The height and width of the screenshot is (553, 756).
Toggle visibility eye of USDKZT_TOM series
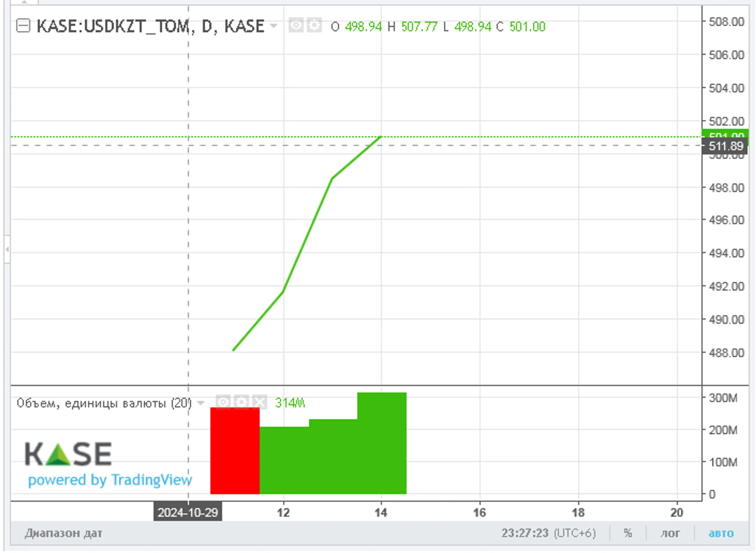(296, 26)
